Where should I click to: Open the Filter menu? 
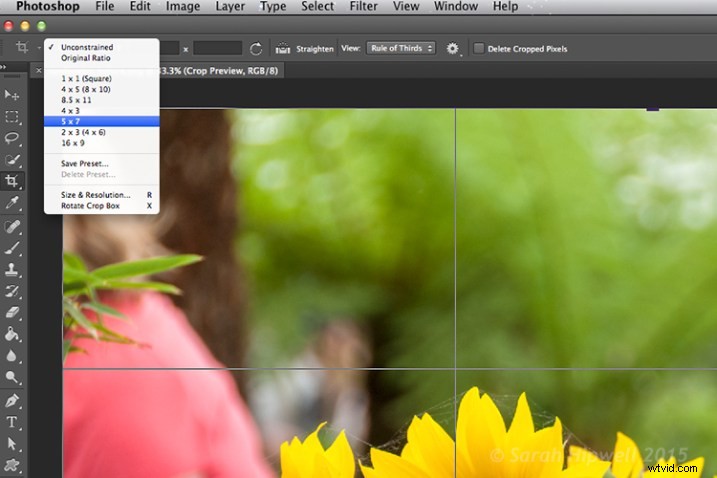[x=364, y=6]
